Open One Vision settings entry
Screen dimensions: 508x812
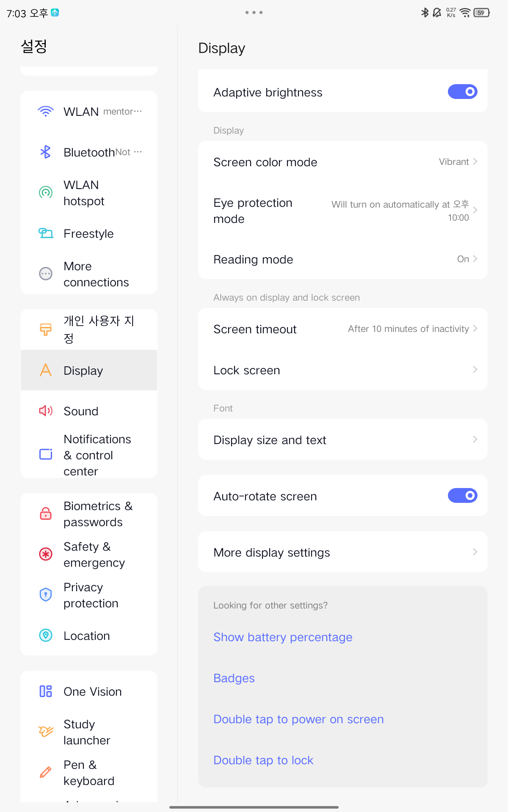point(92,691)
